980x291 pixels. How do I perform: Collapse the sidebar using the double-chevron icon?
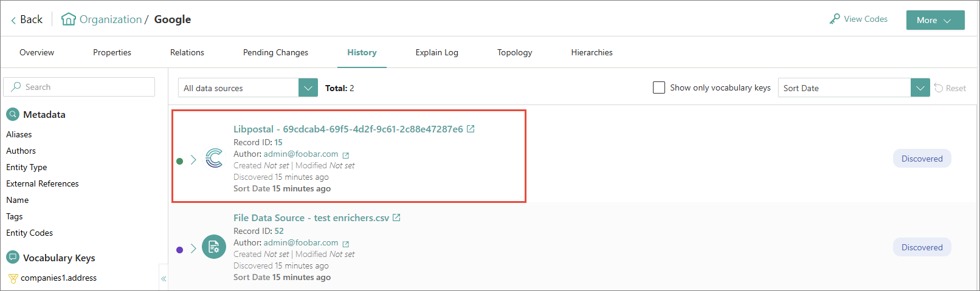(164, 279)
